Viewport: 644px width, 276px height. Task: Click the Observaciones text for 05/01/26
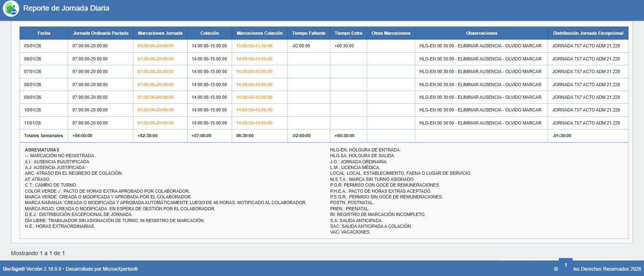(480, 46)
